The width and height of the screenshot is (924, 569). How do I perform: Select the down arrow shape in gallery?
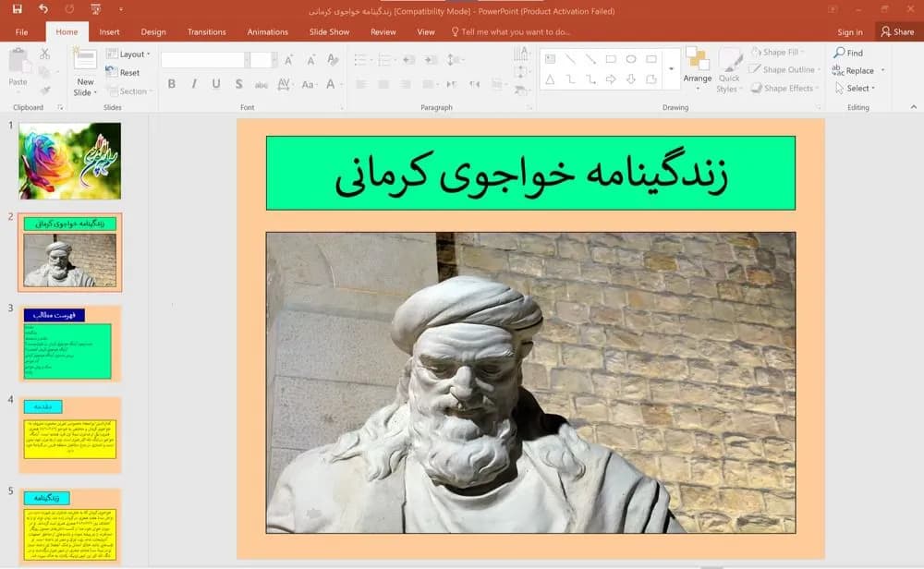pos(631,79)
